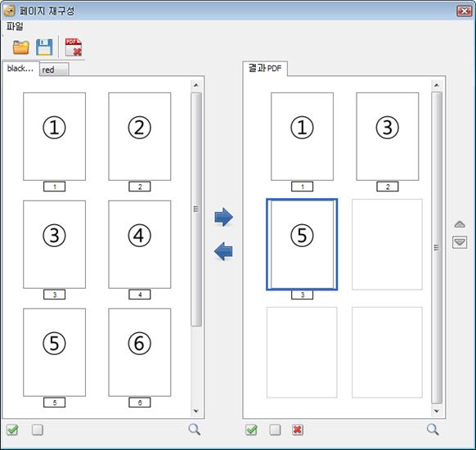Remove the PDF with the red X PDF icon

(74, 47)
